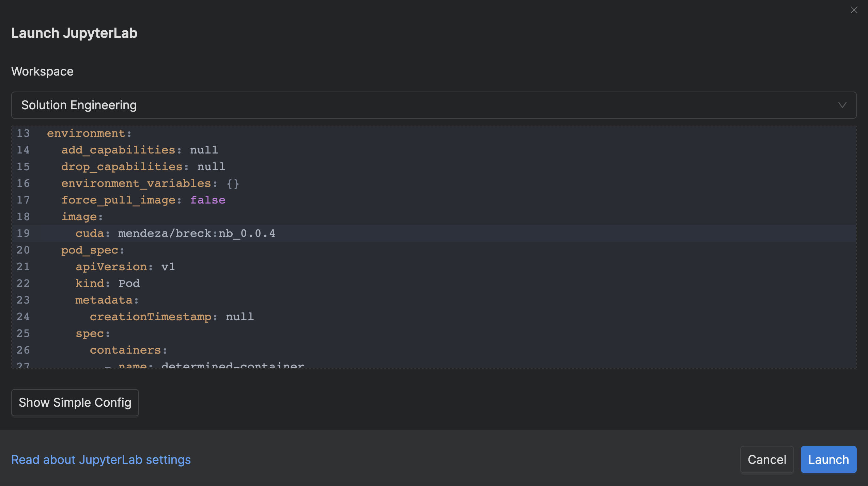This screenshot has width=868, height=486.
Task: Close the Launch JupyterLab dialog
Action: point(854,10)
